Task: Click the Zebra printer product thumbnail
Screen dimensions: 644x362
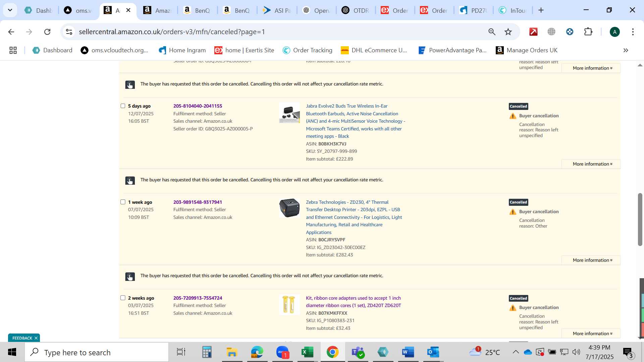Action: 289,208
